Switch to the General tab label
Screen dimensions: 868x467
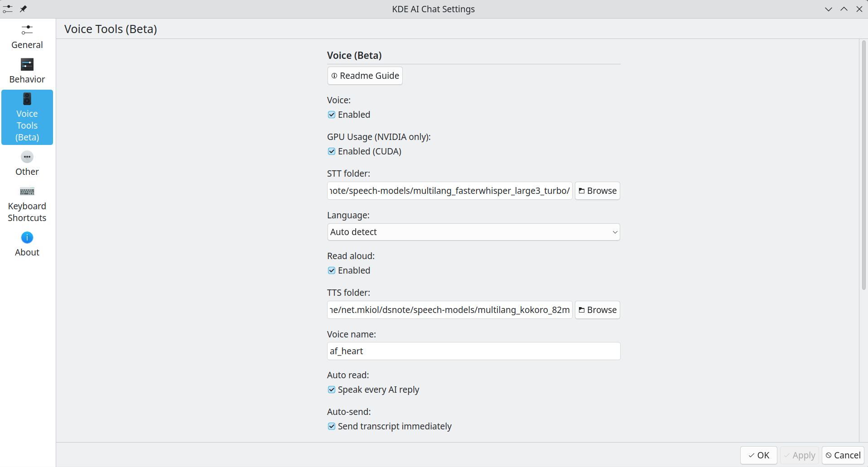[x=27, y=45]
